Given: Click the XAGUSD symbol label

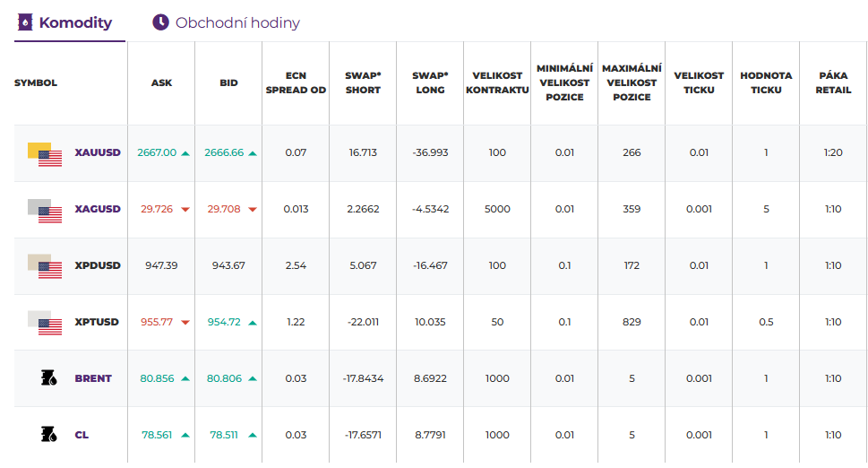Looking at the screenshot, I should click(98, 209).
